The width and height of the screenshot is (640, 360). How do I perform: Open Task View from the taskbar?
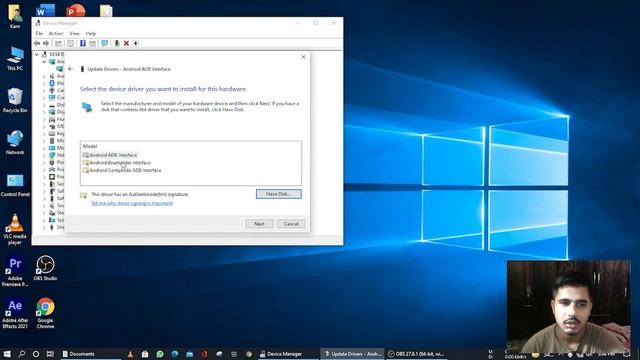tap(50, 354)
